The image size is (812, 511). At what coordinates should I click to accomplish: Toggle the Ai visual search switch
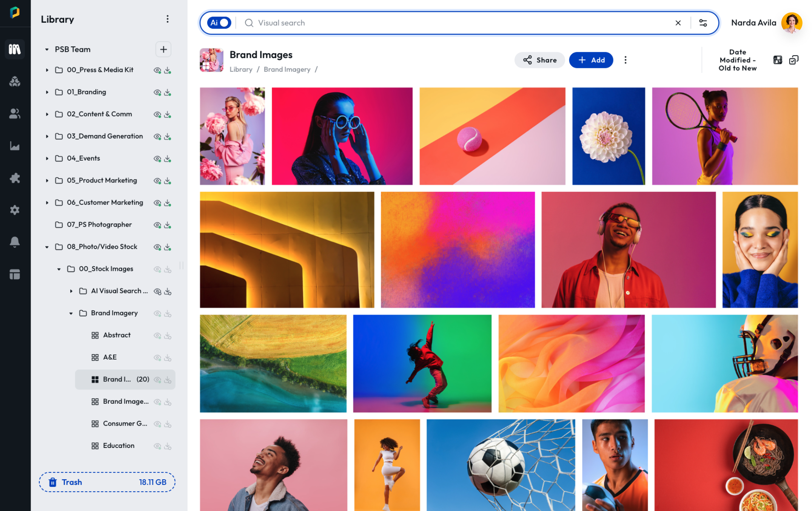(x=219, y=23)
